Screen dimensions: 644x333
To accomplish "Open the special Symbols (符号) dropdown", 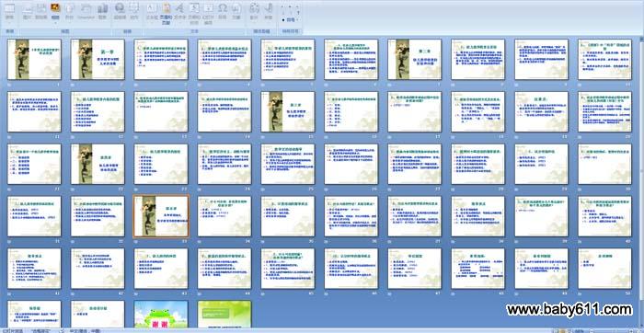I will [291, 19].
